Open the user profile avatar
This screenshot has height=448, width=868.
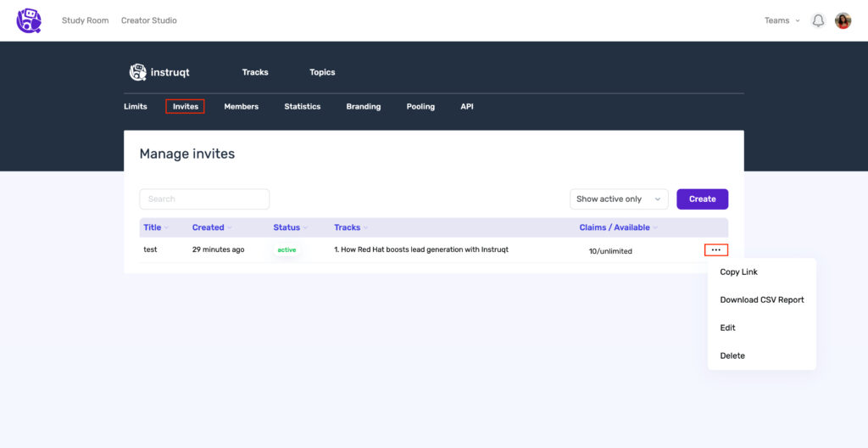coord(843,20)
